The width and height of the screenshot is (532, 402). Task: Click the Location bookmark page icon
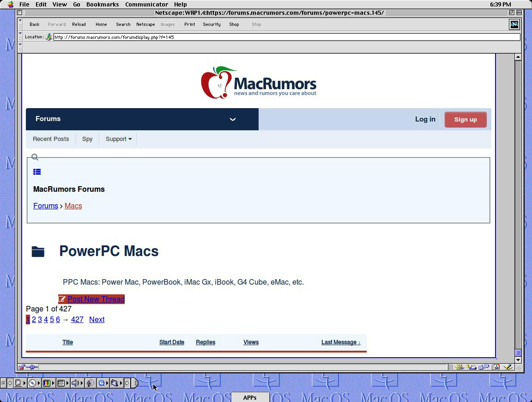[x=49, y=37]
